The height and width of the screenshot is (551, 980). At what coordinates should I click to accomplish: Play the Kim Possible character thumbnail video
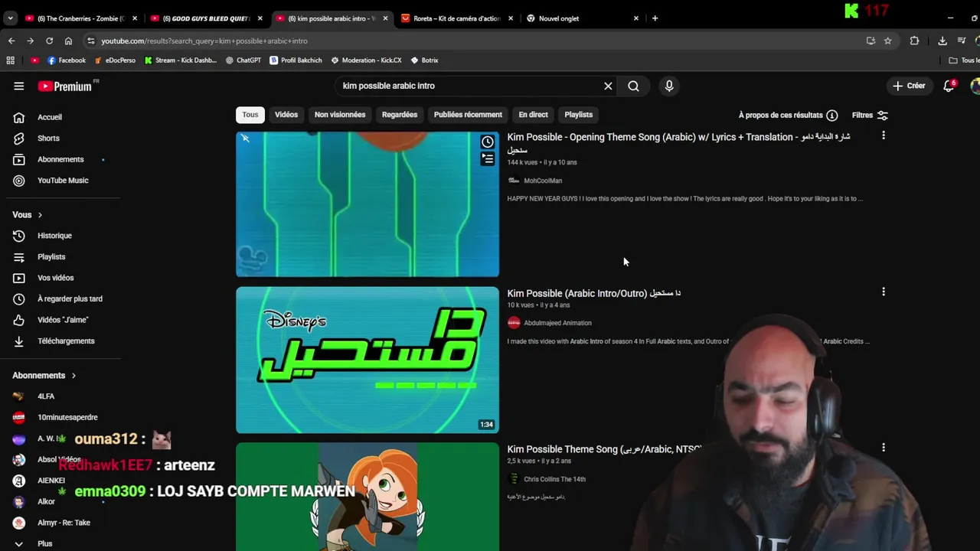point(367,497)
